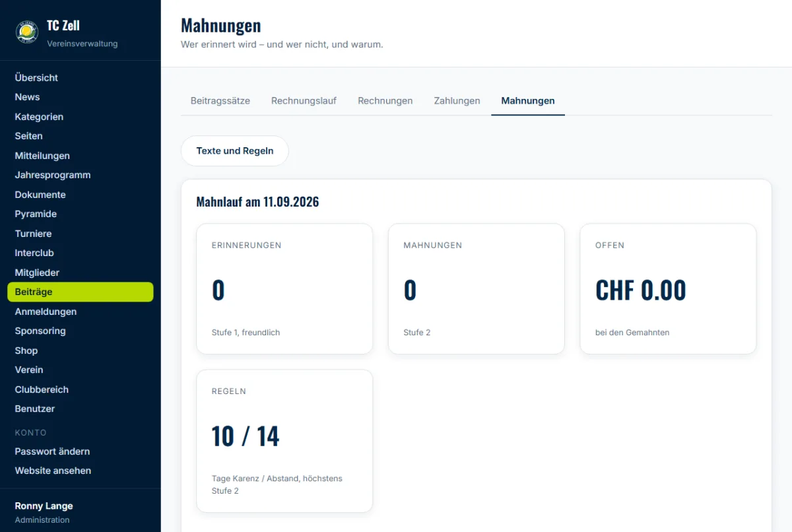Open Anmeldungen page
The image size is (792, 532).
[x=80, y=311]
